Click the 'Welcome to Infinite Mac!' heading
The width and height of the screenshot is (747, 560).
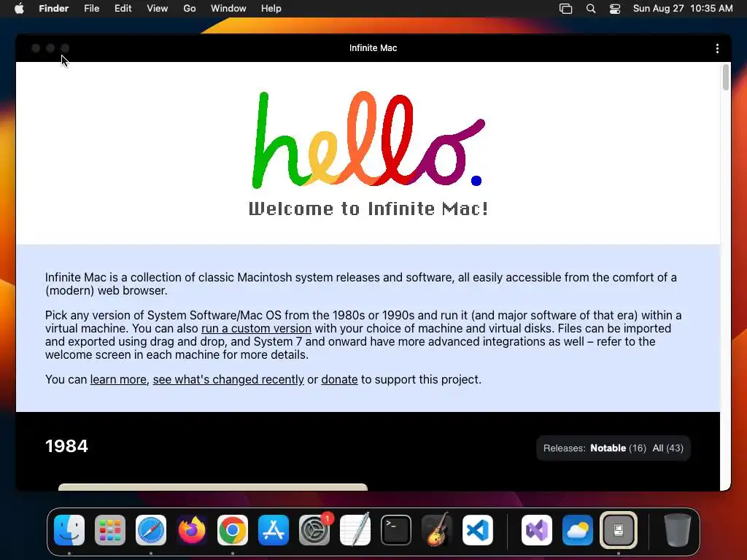tap(368, 209)
